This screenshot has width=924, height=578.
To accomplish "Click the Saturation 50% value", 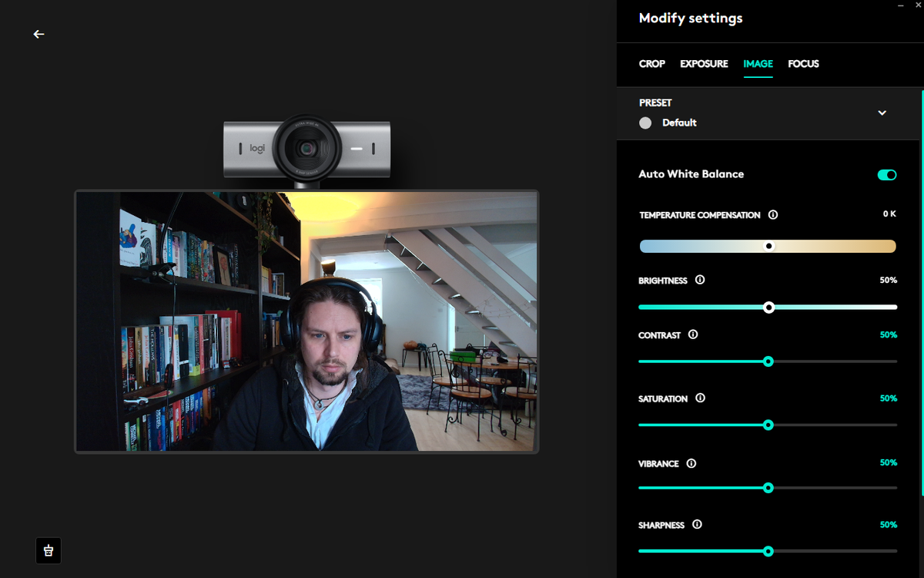I will (889, 398).
